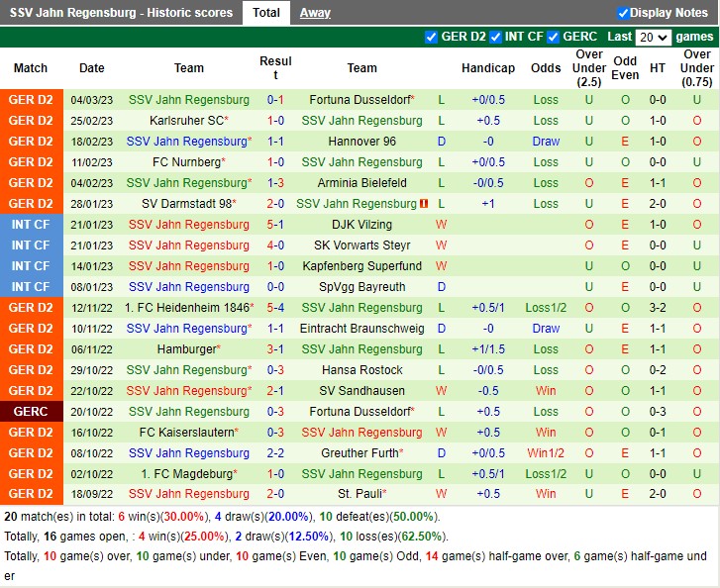Click the red card icon beside Regensburg on 28/01/23
Image resolution: width=720 pixels, height=588 pixels.
(x=424, y=203)
